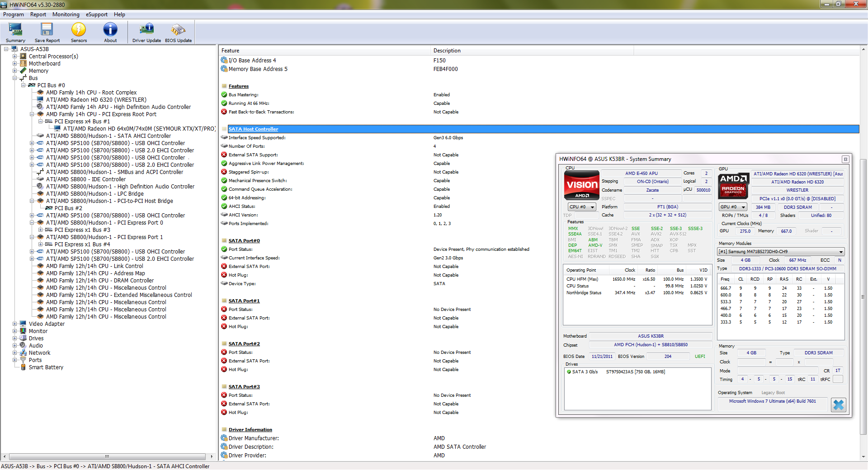
Task: Expand the Network tree node
Action: 15,353
